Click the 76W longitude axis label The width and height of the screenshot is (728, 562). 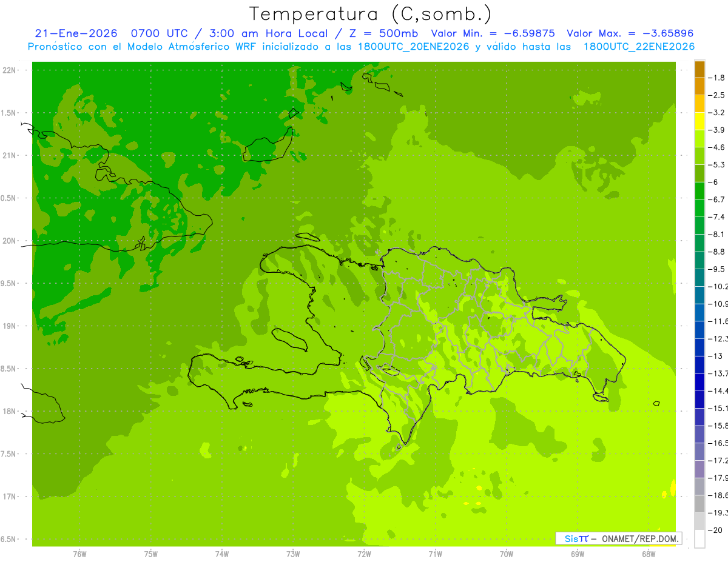point(79,554)
